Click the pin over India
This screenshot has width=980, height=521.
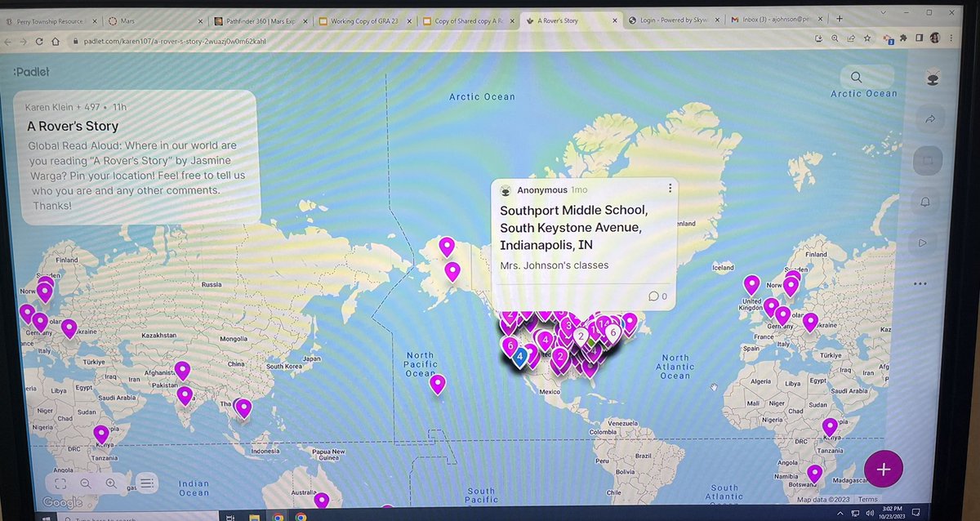pyautogui.click(x=185, y=395)
